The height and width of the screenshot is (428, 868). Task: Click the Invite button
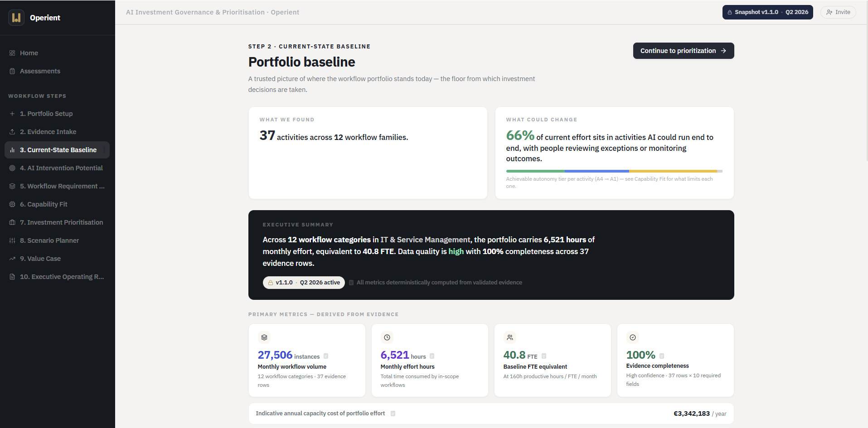point(838,12)
